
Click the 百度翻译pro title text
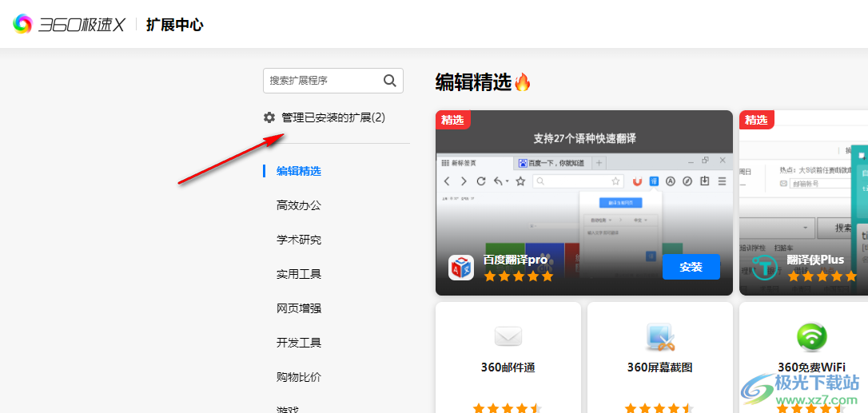516,260
